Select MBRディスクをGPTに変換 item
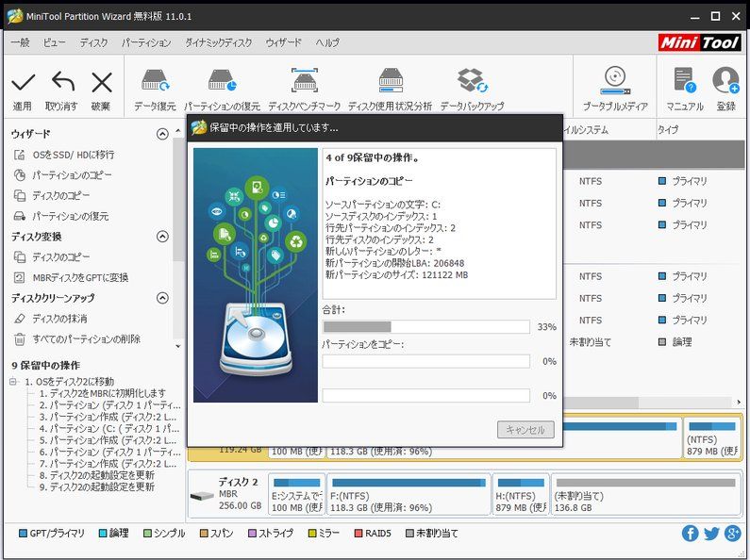750x560 pixels. tap(80, 277)
